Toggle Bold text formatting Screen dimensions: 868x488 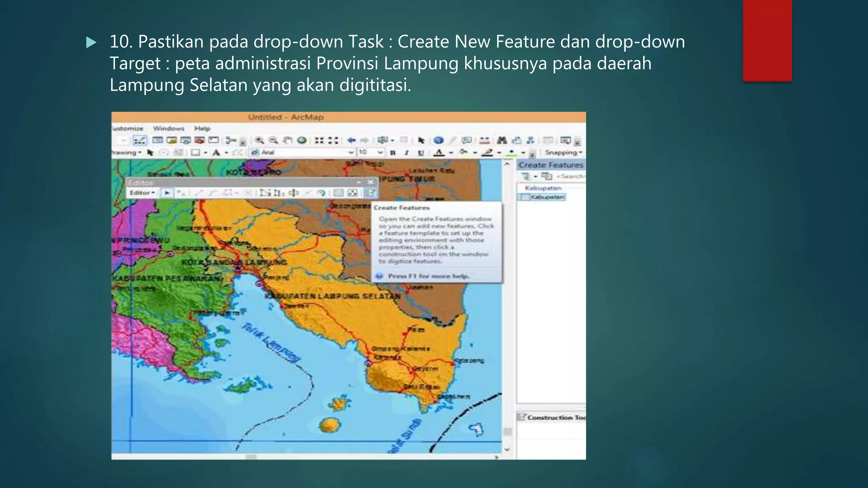click(393, 152)
